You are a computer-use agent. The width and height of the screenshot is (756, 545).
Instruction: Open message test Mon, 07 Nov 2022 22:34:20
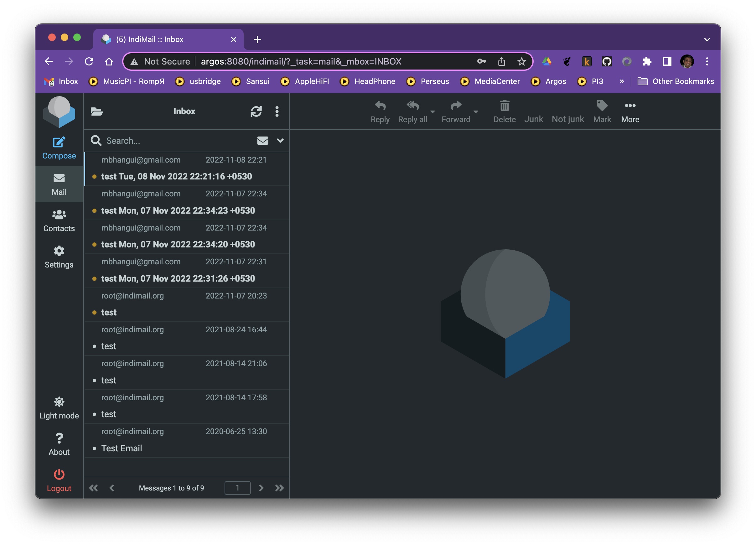[187, 237]
